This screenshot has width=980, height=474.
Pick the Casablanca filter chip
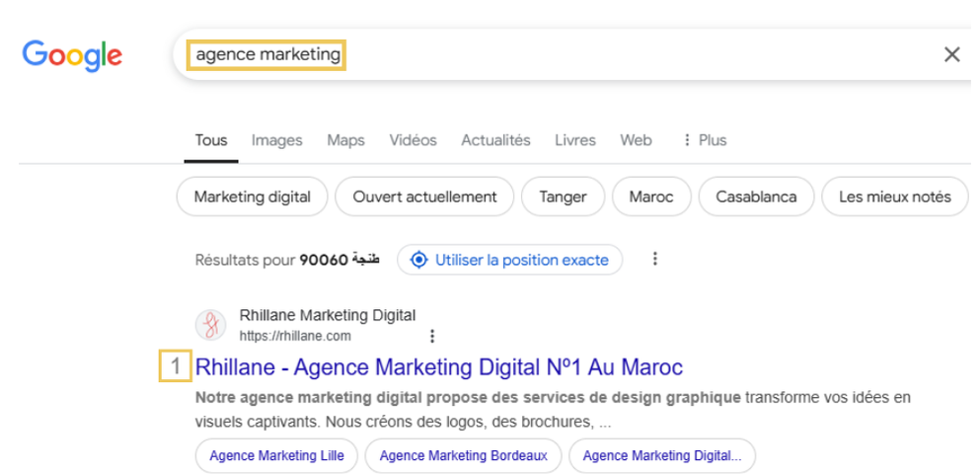[x=756, y=197]
